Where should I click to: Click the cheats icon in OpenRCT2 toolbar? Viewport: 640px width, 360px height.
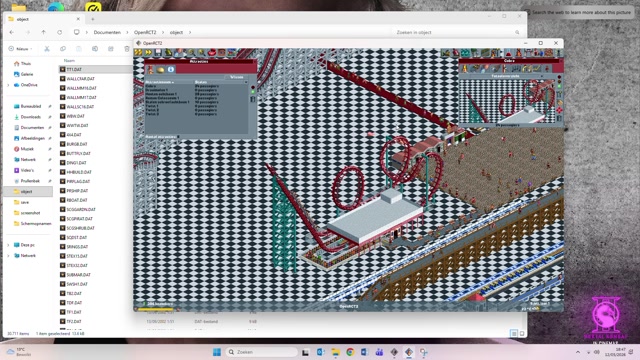click(x=168, y=52)
